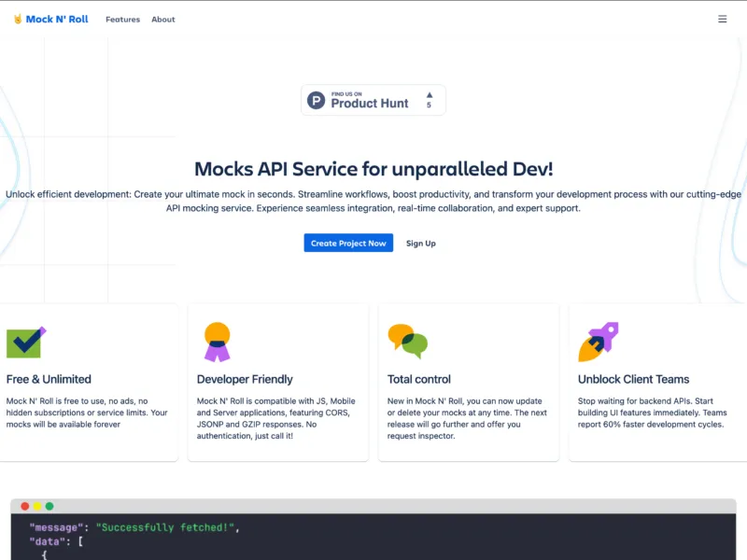
Task: Click the Product Hunt "P" logo
Action: 317,100
